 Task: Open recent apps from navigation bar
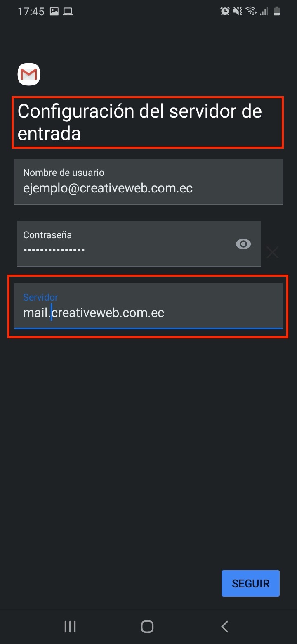pyautogui.click(x=70, y=627)
